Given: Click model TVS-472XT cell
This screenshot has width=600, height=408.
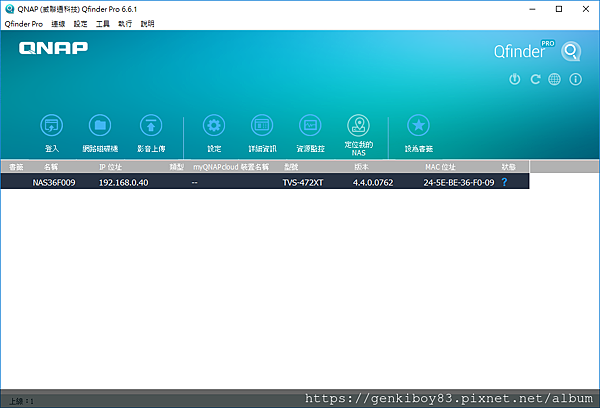Looking at the screenshot, I should coord(303,183).
